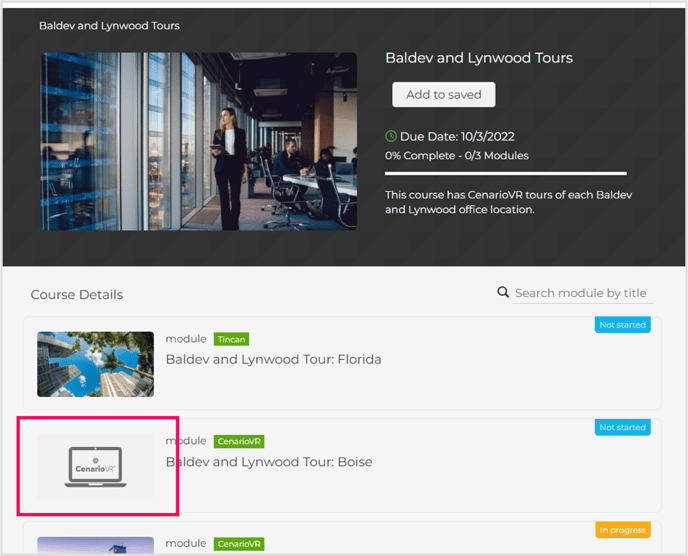
Task: Click the 0% Complete - 0/3 Modules text
Action: pyautogui.click(x=456, y=156)
